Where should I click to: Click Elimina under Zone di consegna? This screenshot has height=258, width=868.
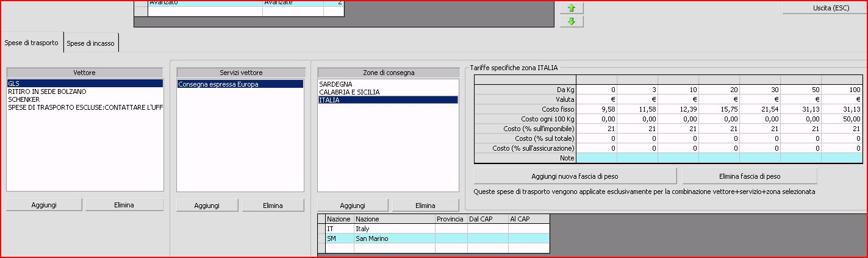pyautogui.click(x=425, y=206)
